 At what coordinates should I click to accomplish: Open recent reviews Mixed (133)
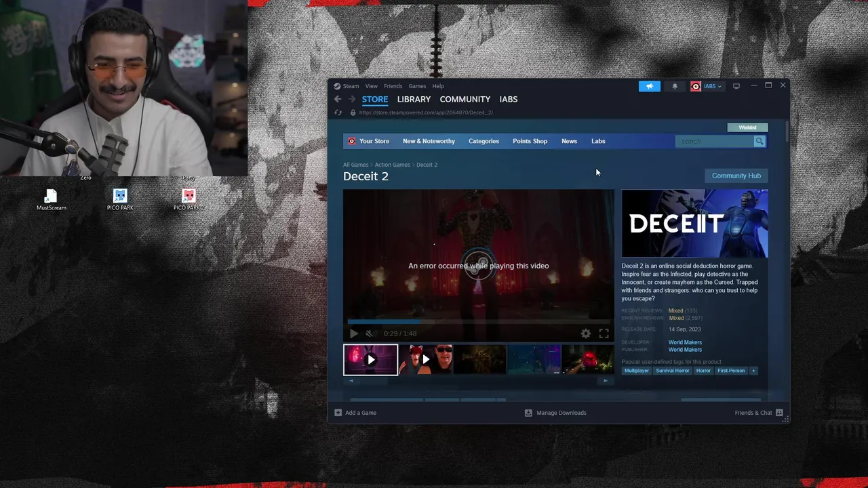coord(683,310)
